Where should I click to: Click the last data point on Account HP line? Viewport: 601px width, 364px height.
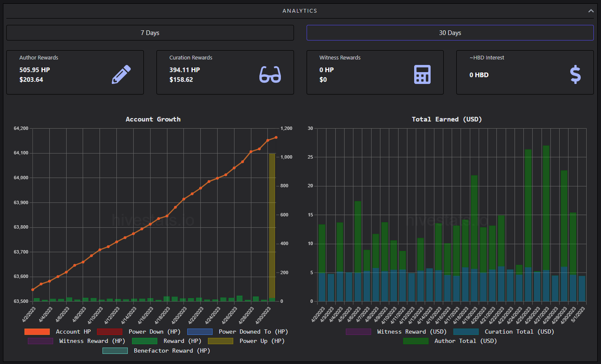pyautogui.click(x=276, y=137)
